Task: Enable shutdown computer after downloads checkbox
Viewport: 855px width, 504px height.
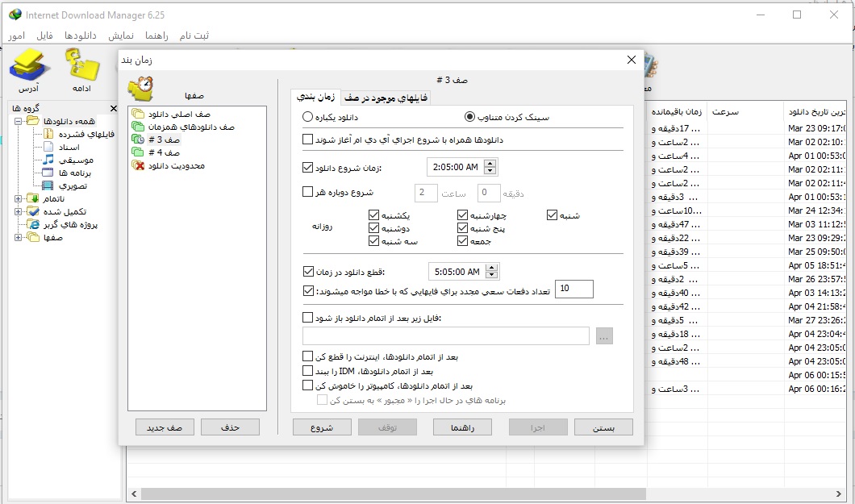Action: pyautogui.click(x=307, y=385)
